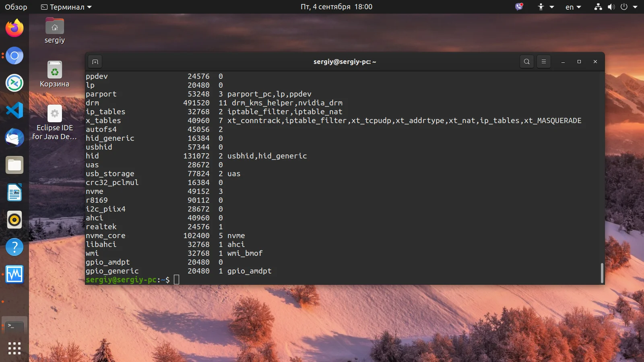
Task: Open the system monitor waveform dock icon
Action: click(14, 274)
